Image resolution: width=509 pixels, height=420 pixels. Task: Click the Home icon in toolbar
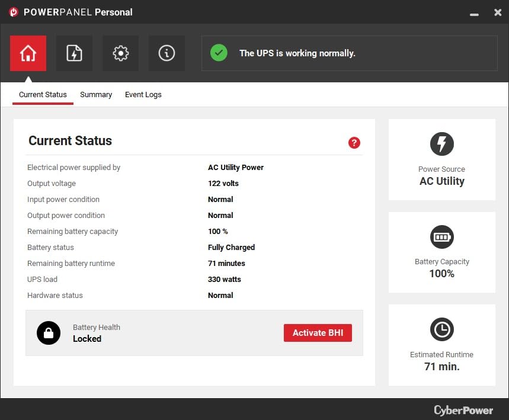point(28,53)
